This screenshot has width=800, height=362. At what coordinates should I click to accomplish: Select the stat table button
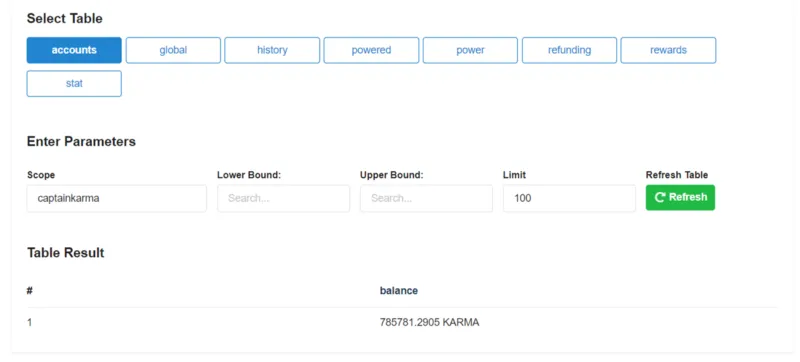[x=74, y=83]
